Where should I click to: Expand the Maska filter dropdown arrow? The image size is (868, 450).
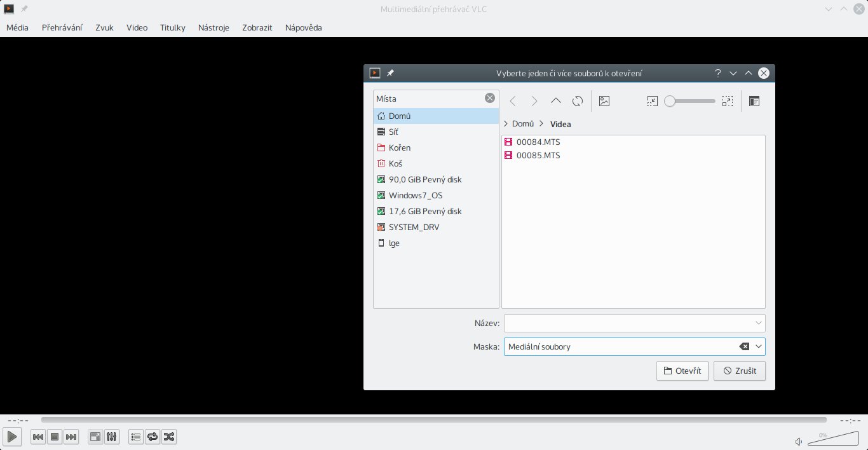[x=759, y=346]
